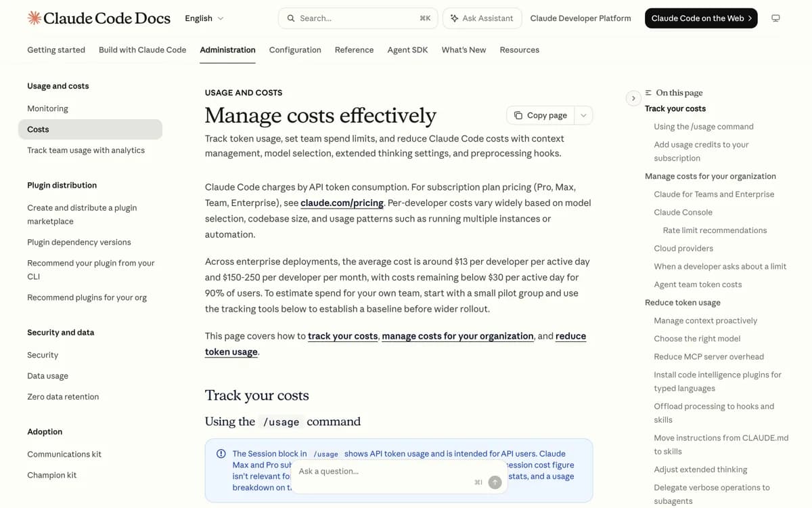
Task: Expand the Copy page options chevron
Action: [x=583, y=115]
